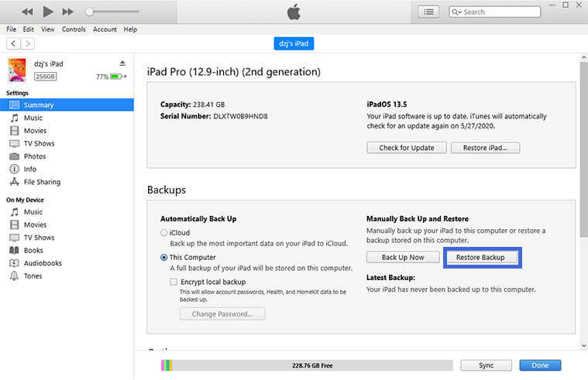
Task: Enable Encrypt local backup checkbox
Action: (174, 282)
